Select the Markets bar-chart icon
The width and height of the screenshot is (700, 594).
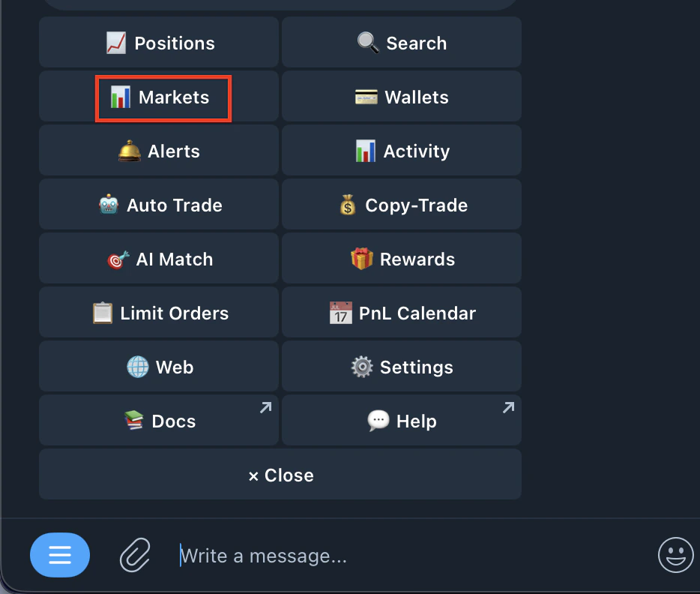[x=120, y=97]
